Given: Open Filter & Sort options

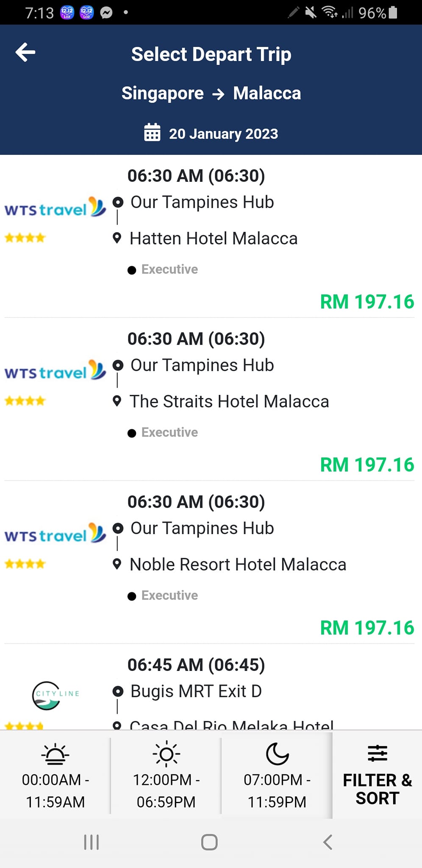Looking at the screenshot, I should [377, 788].
